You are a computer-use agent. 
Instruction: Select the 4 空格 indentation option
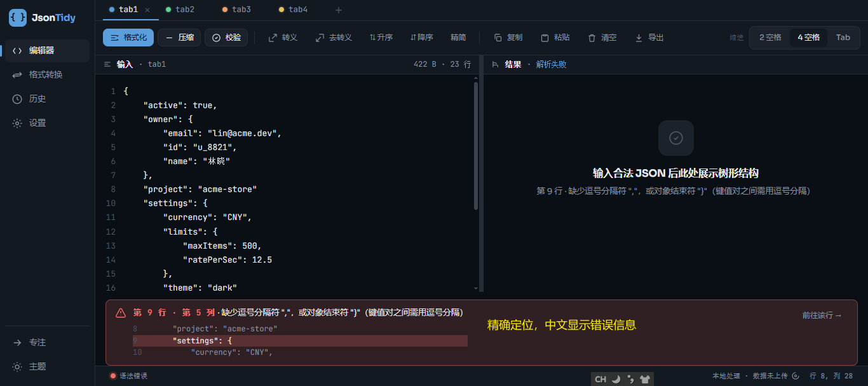pyautogui.click(x=809, y=38)
